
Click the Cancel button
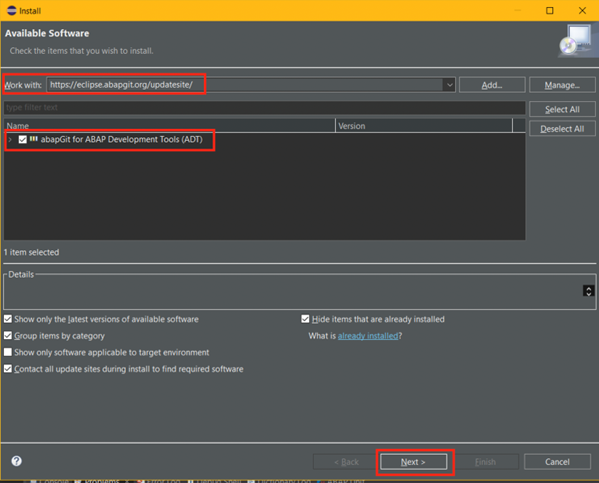click(x=557, y=462)
